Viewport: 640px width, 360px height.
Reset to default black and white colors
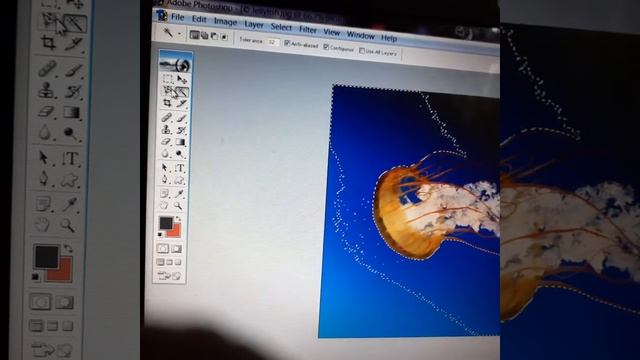(160, 234)
